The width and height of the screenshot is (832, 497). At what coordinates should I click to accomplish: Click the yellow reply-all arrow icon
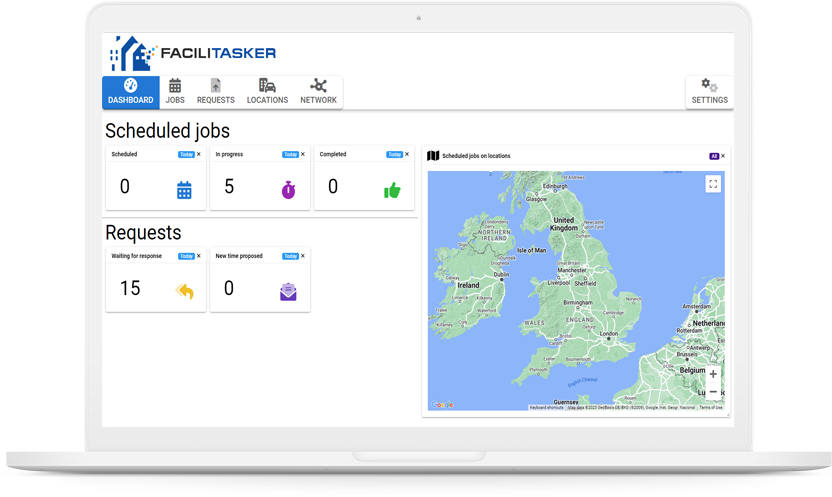[x=184, y=292]
